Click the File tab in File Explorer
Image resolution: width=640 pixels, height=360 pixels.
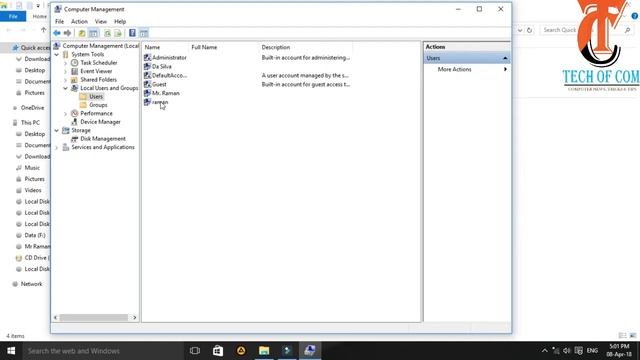coord(13,16)
